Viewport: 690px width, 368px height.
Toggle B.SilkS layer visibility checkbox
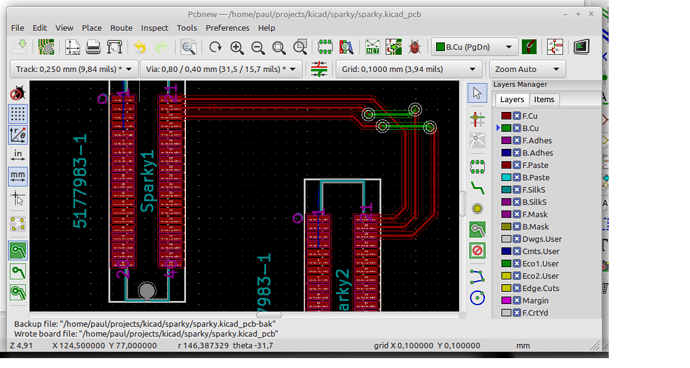[x=517, y=202]
